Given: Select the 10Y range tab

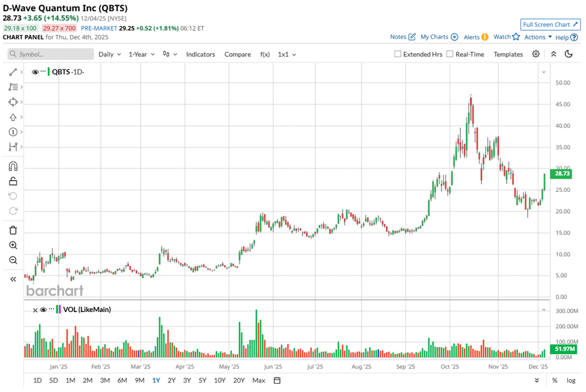Looking at the screenshot, I should click(x=220, y=380).
